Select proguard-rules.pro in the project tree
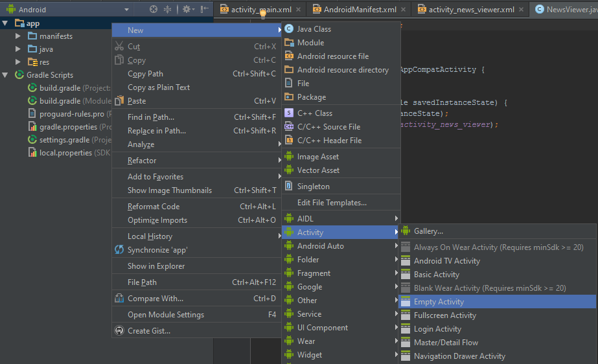Viewport: 598px width, 364px height. pos(71,114)
